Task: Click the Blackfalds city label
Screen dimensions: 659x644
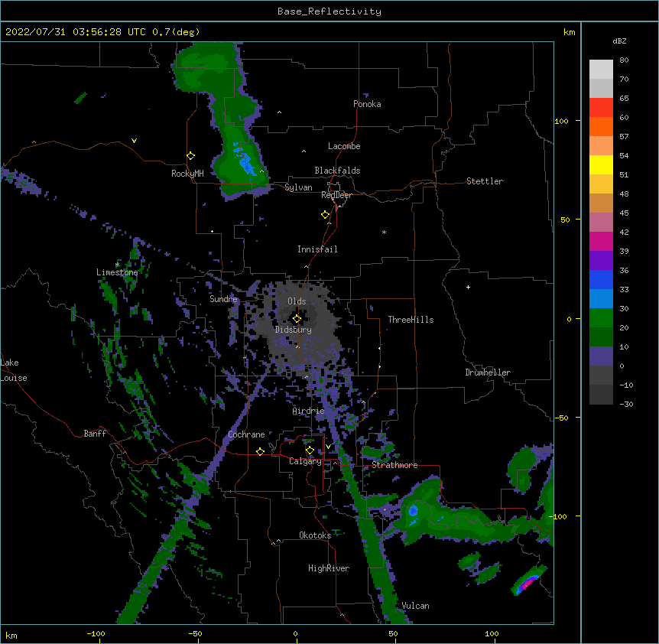Action: pos(337,171)
